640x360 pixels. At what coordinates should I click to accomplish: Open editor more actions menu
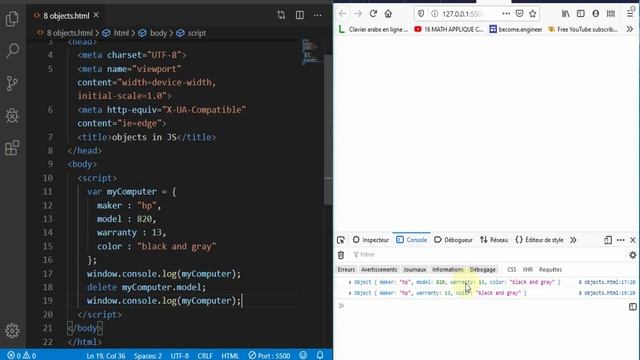[x=318, y=15]
